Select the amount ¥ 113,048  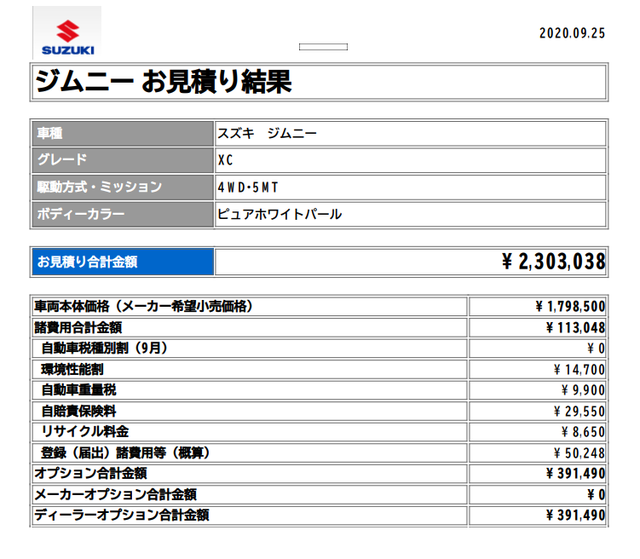[576, 328]
